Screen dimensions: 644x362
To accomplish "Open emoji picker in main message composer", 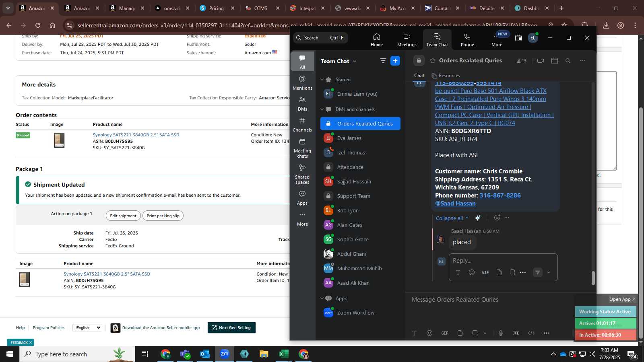I will [x=429, y=333].
